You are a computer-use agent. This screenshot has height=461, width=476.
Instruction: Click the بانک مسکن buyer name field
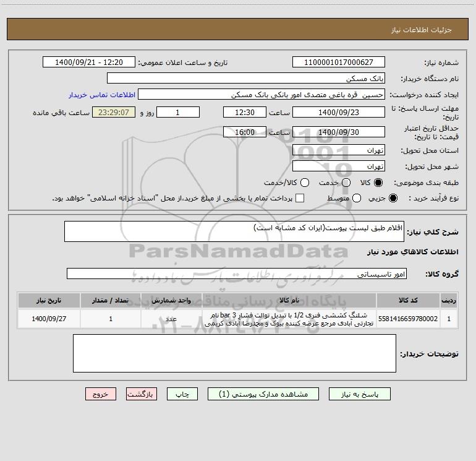246,78
